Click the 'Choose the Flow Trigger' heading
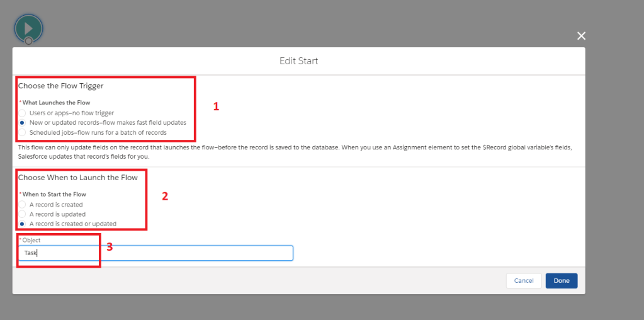Viewport: 644px width, 320px height. click(60, 86)
